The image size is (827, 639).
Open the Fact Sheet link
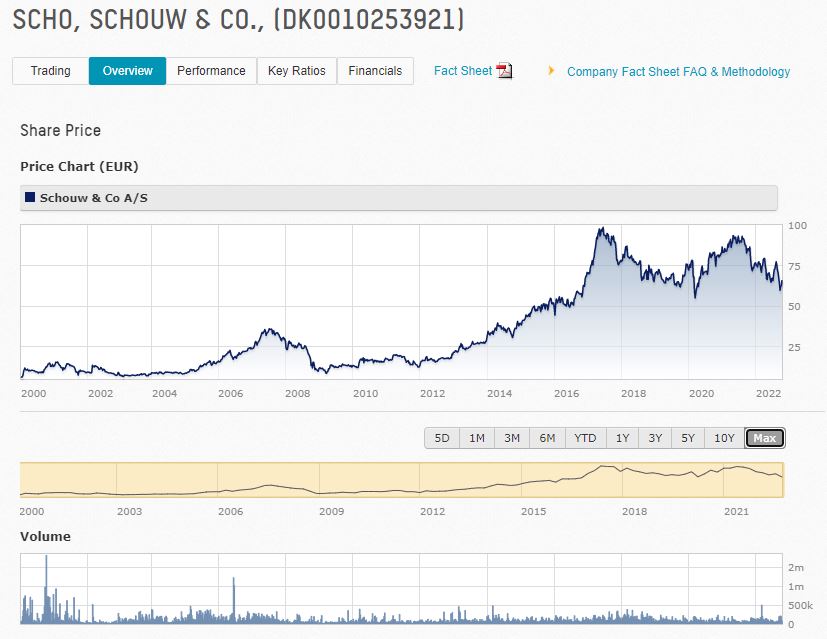click(x=463, y=71)
